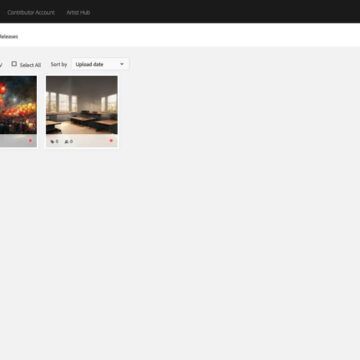Click the red status dot on lanterns card
This screenshot has width=360, height=360.
point(30,141)
